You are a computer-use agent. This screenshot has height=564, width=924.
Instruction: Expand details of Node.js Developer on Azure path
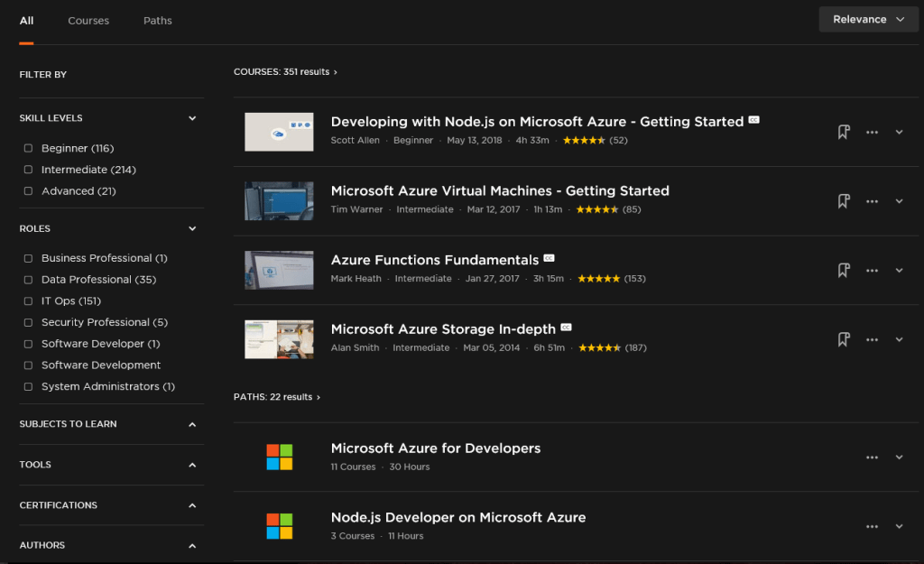click(900, 526)
